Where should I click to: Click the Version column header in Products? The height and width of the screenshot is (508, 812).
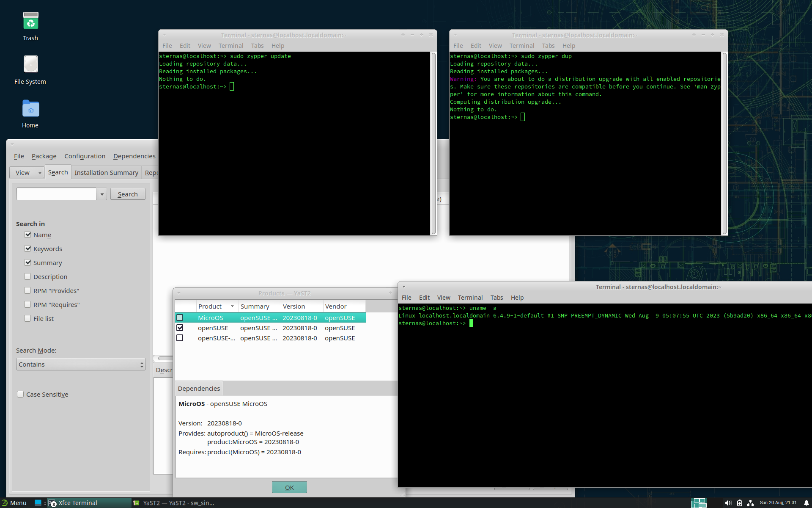(302, 306)
